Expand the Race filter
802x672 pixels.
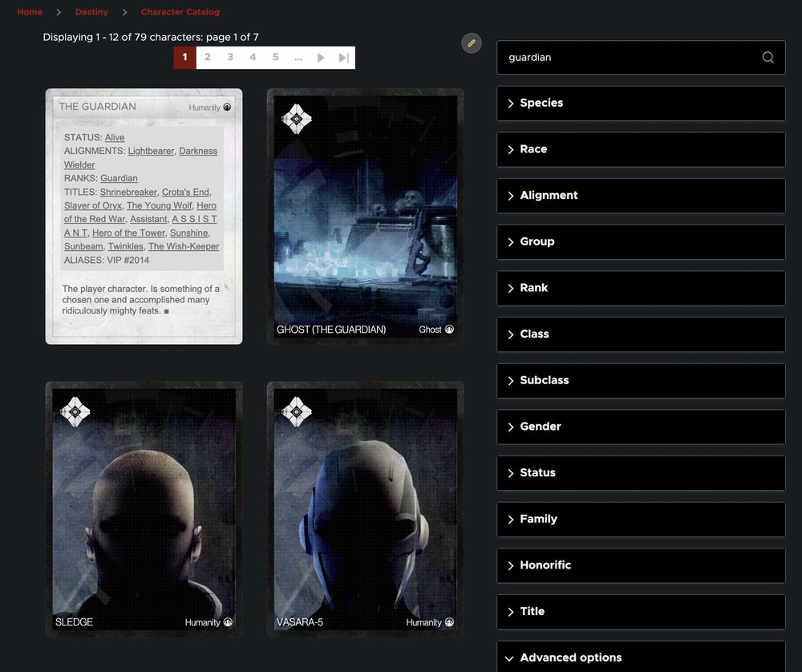(x=641, y=149)
